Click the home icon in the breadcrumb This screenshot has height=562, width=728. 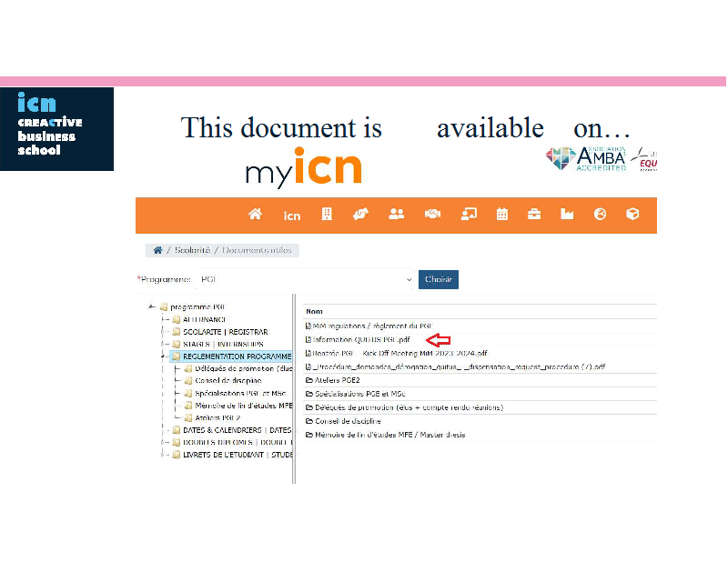point(157,250)
